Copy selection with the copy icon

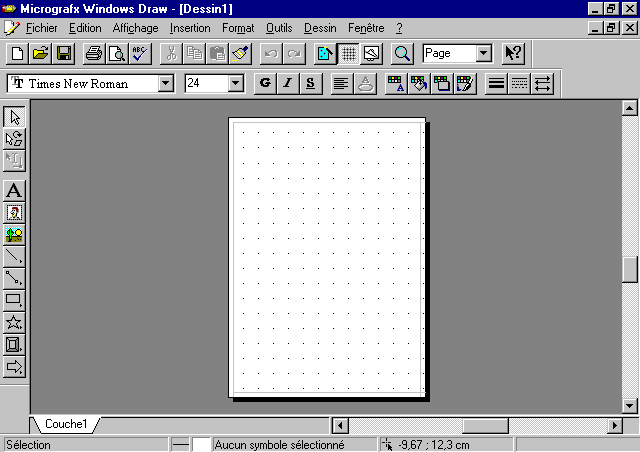194,53
